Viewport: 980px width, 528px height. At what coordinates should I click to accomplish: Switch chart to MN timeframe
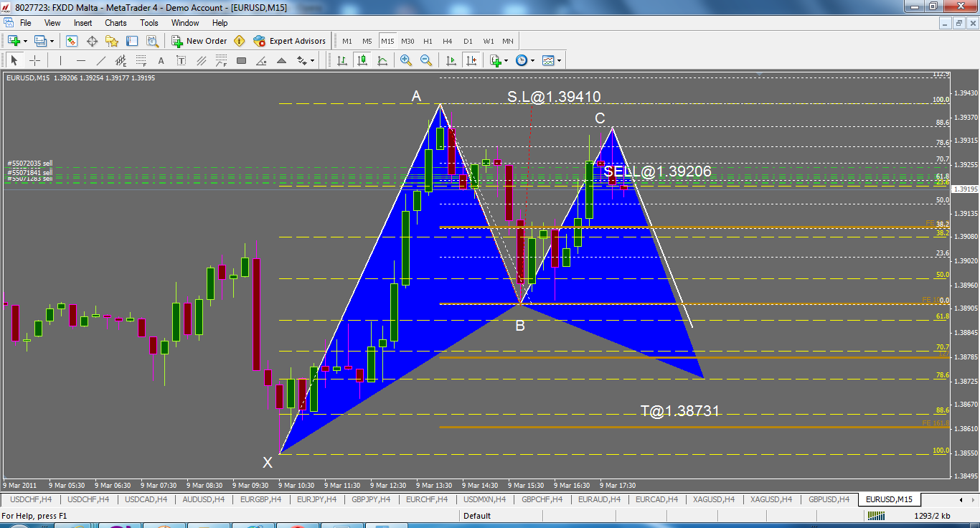(x=508, y=41)
